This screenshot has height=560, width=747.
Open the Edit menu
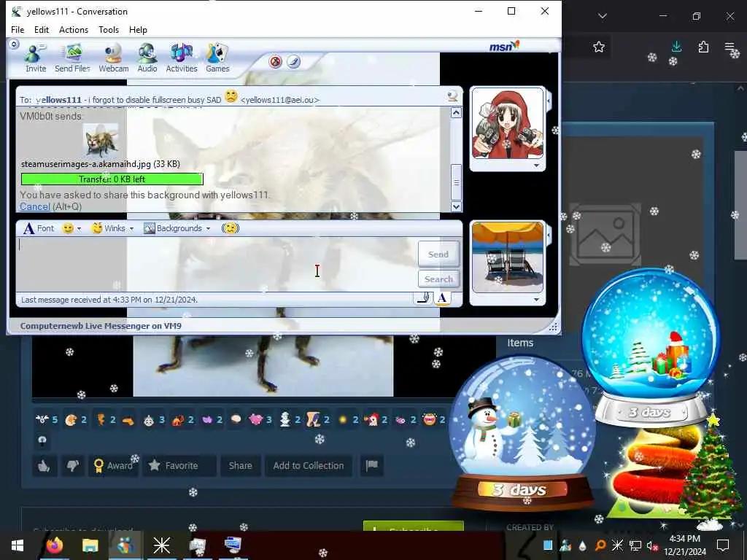(42, 29)
